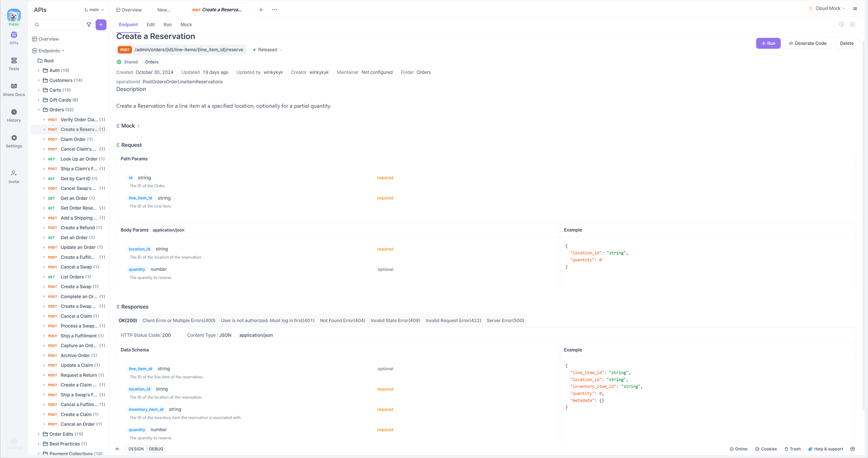
Task: Open Invite members option
Action: pos(14,177)
